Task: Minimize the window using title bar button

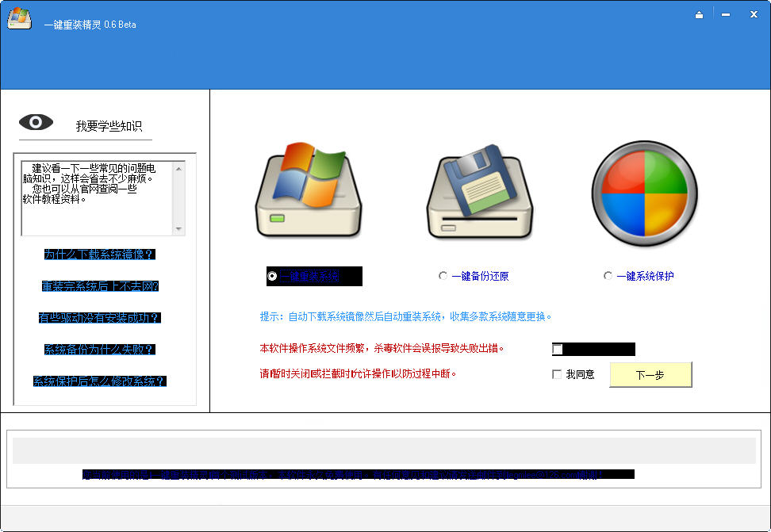Action: 726,14
